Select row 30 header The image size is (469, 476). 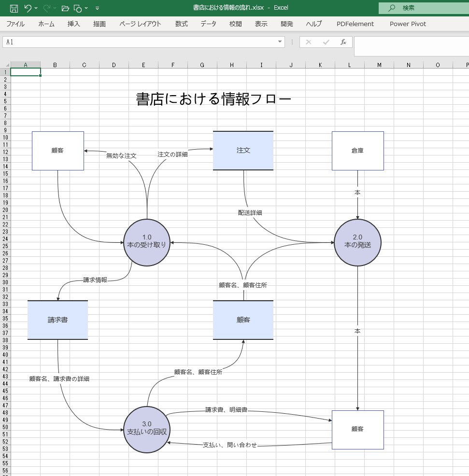click(5, 282)
